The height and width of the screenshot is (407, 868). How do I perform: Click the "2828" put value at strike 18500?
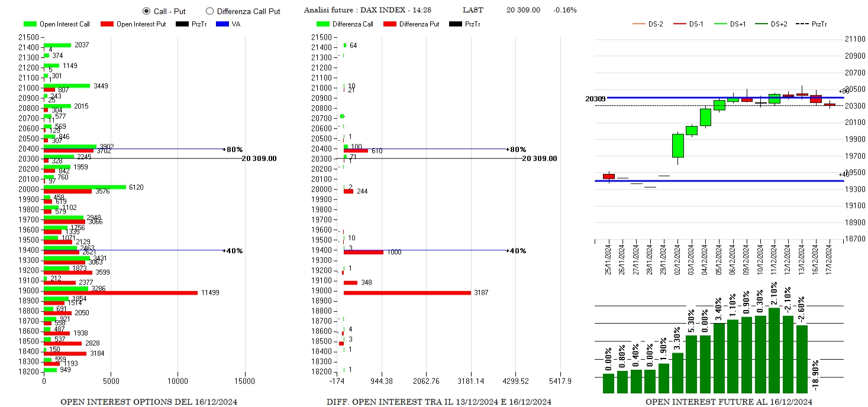[x=92, y=344]
